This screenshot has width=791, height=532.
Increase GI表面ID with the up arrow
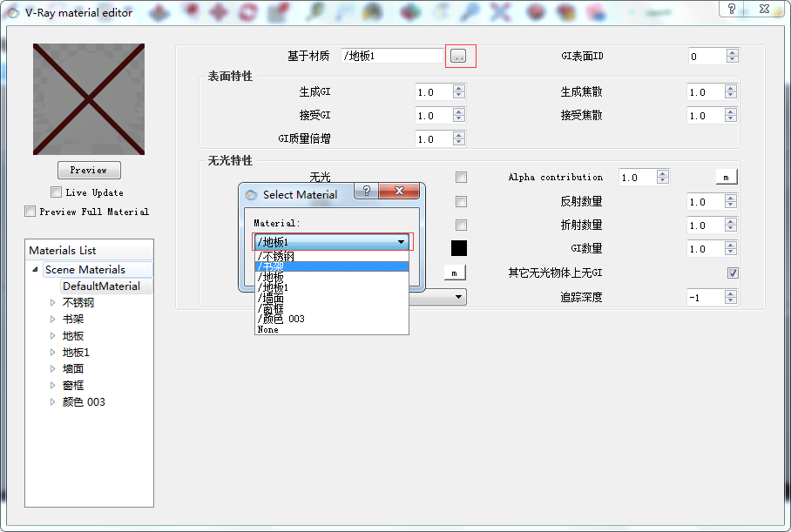(x=733, y=52)
